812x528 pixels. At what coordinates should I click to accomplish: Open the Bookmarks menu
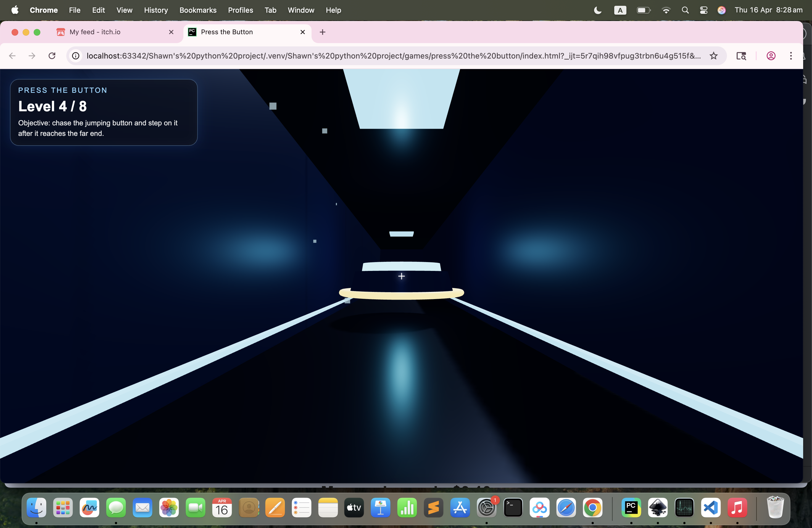pyautogui.click(x=198, y=10)
